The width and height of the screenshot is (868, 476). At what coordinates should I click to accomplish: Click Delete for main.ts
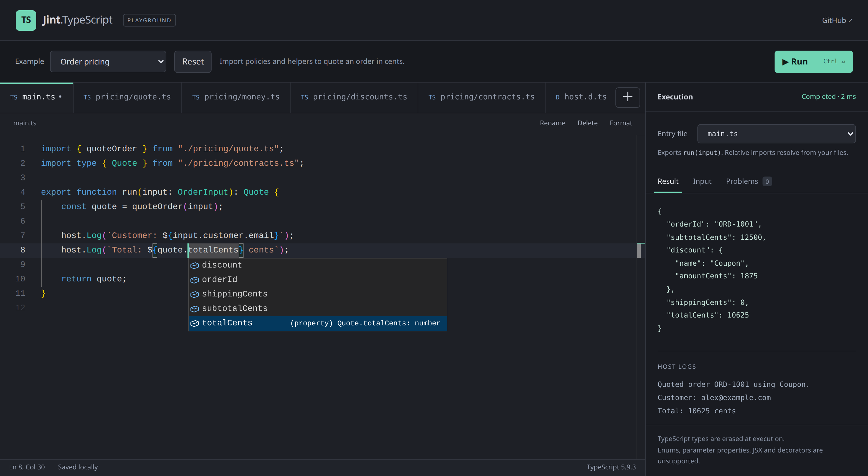pos(587,123)
